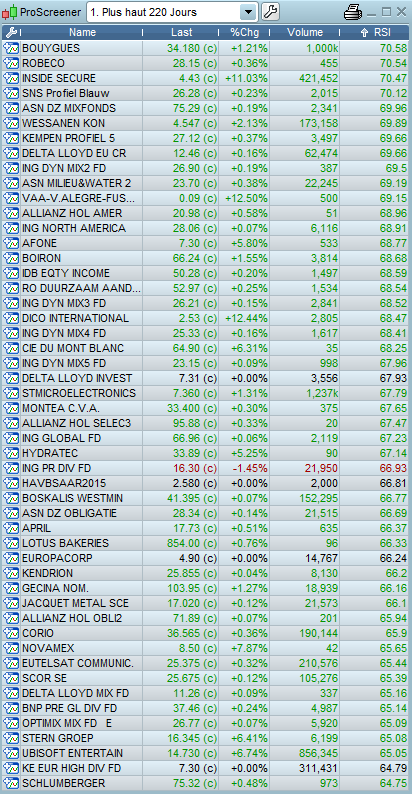Screen dimensions: 412x794
Task: Open chart icon for BOSKALIS WESTMIN
Action: click(x=11, y=498)
